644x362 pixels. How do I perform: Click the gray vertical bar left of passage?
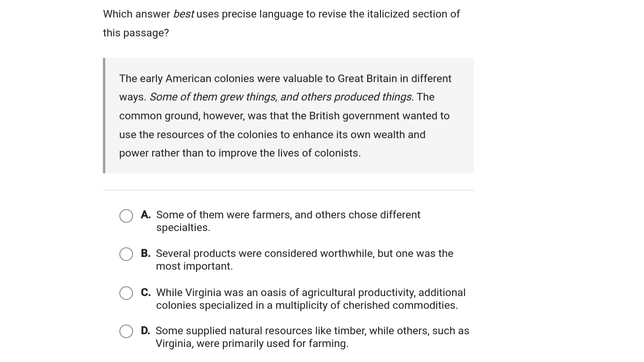pos(104,115)
